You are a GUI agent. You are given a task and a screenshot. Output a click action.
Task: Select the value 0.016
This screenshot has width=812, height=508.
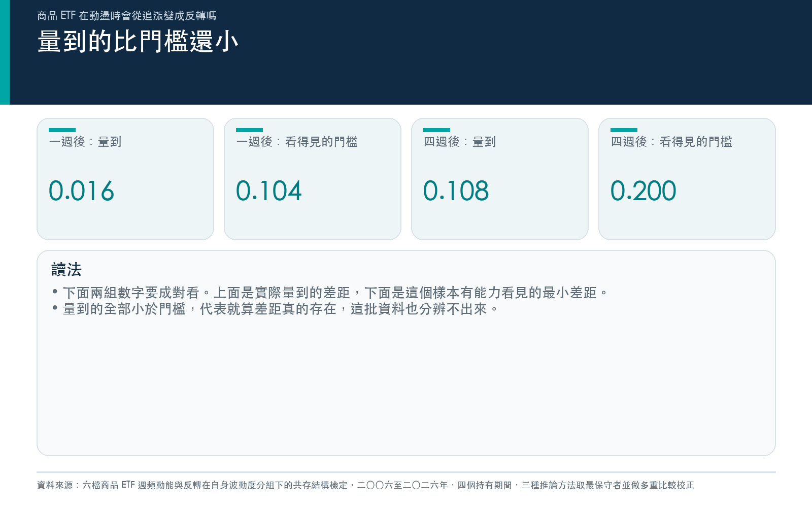tap(81, 191)
